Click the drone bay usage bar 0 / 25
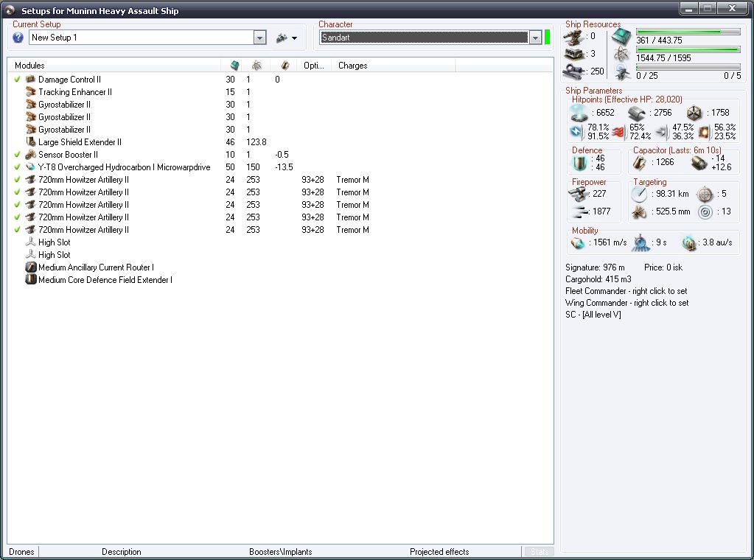 click(688, 67)
